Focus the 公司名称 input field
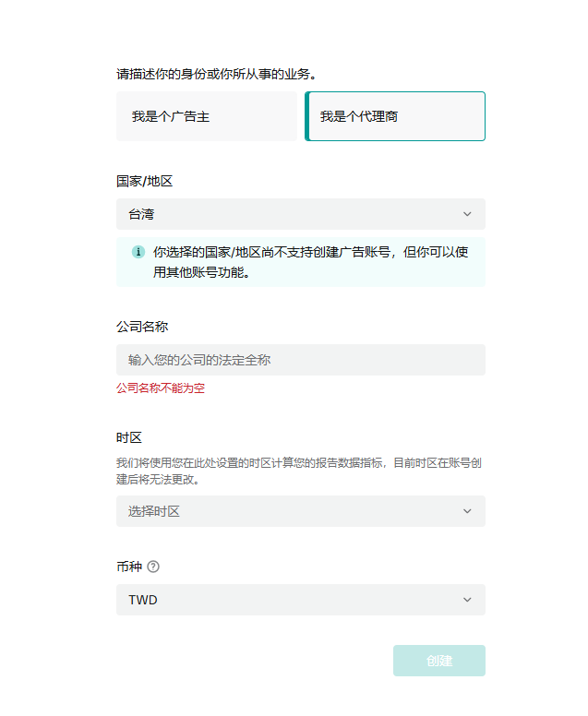Viewport: 588px width, 716px height. pyautogui.click(x=300, y=360)
